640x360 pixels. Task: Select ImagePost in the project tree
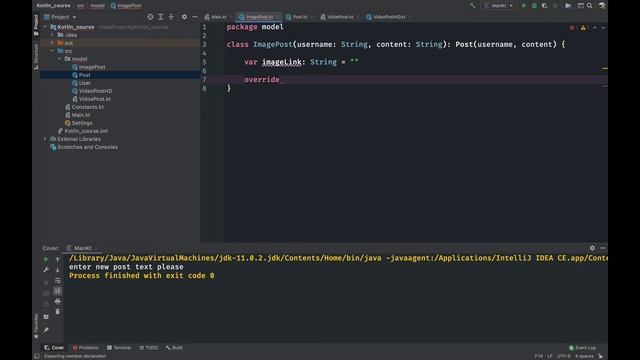(89, 67)
